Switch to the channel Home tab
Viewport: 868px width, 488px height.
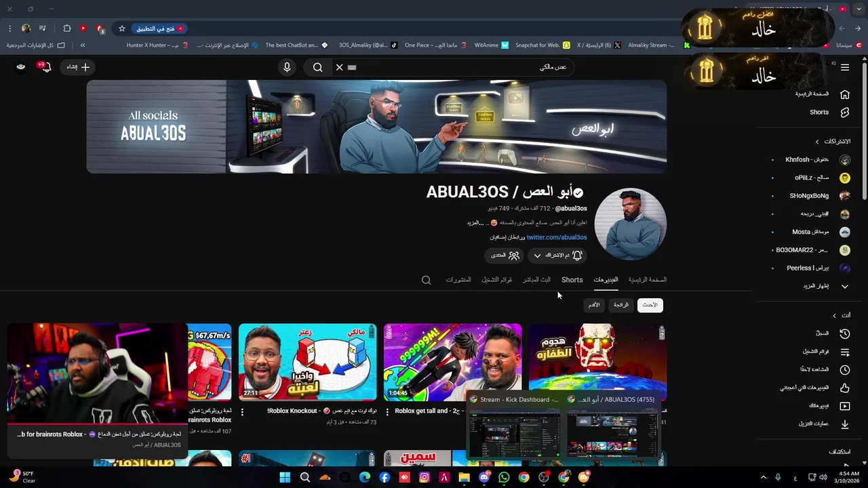point(647,280)
